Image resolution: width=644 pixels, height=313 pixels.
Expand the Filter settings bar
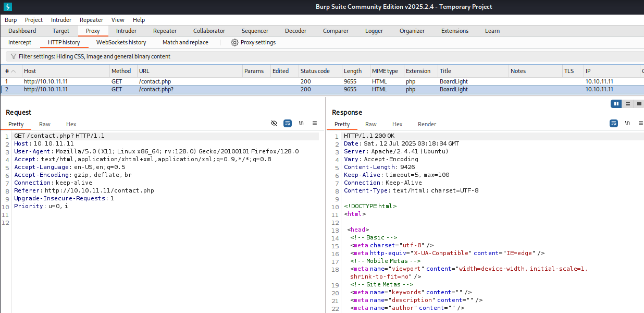point(94,56)
